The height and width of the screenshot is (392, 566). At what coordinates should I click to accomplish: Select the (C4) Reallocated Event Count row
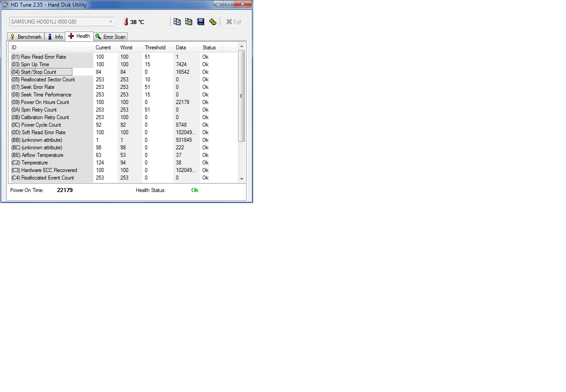pyautogui.click(x=124, y=178)
